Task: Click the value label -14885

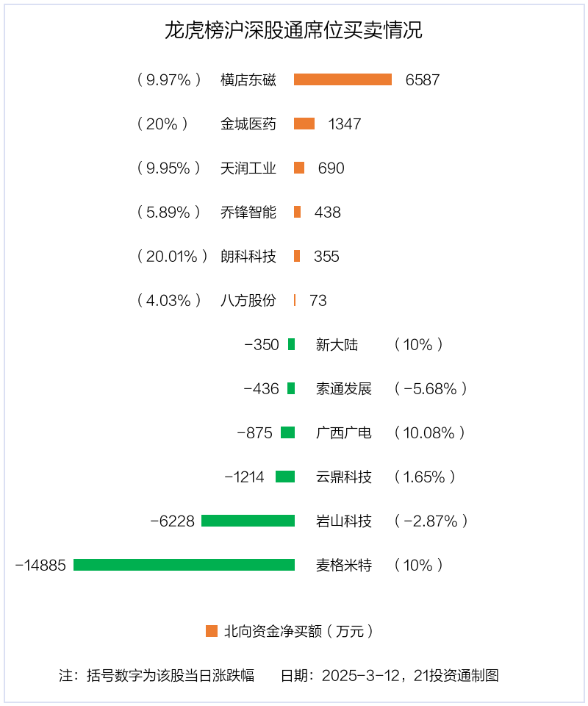Action: point(40,565)
